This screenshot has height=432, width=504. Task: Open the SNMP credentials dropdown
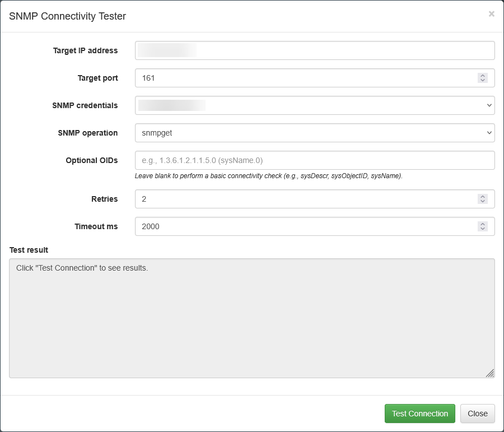tap(315, 105)
